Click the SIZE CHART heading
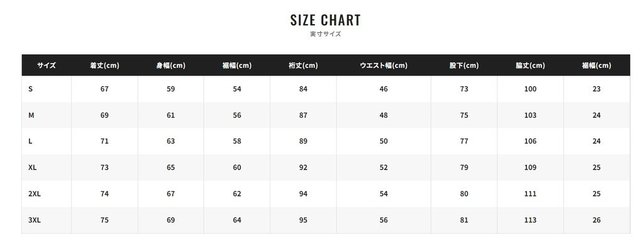 [x=325, y=20]
